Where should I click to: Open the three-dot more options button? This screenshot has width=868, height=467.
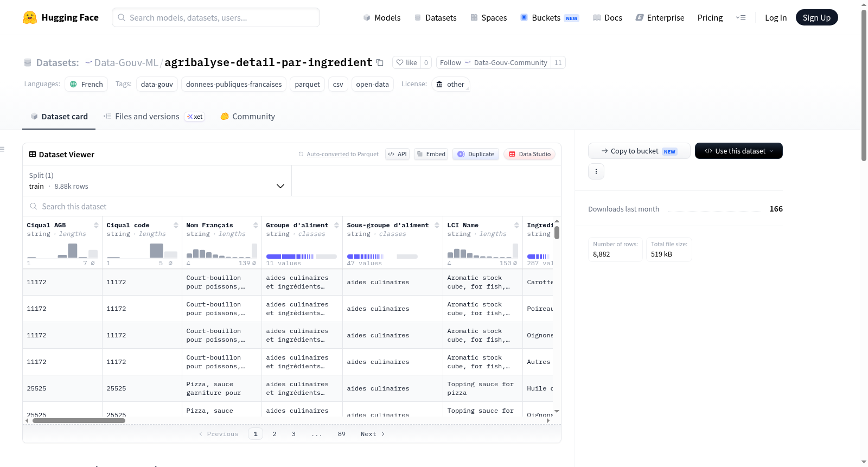[x=596, y=171]
